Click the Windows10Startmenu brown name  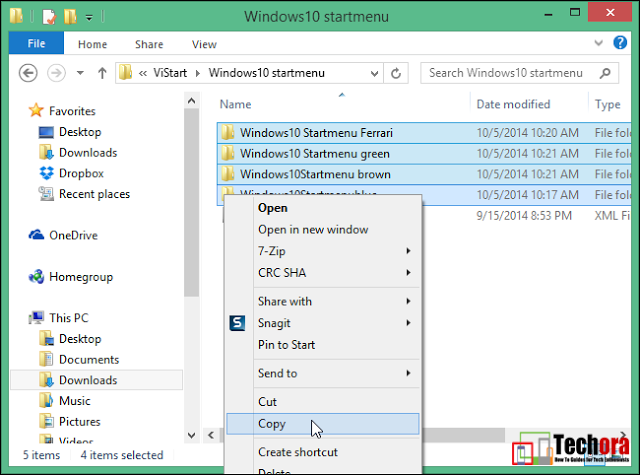(315, 174)
